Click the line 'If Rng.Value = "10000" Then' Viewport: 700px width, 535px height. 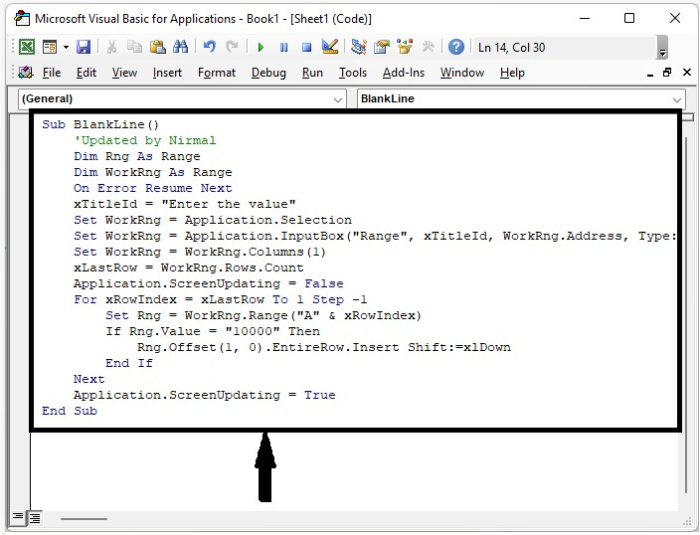tap(213, 331)
